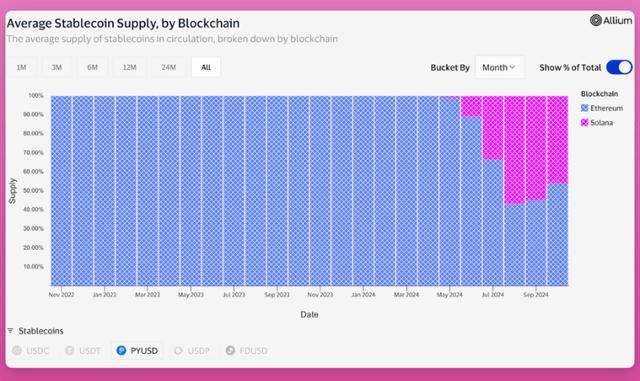Screen dimensions: 640x381
Task: Select the 3M time range tab
Action: click(x=57, y=67)
